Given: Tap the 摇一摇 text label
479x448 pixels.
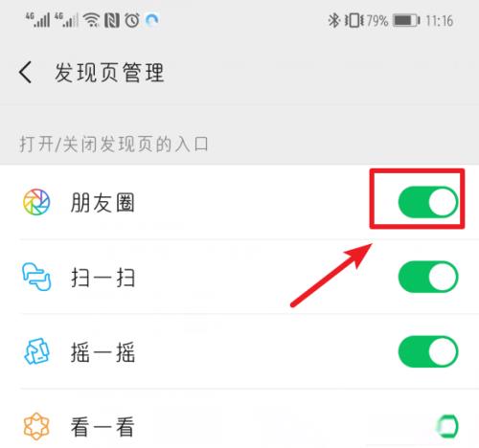Looking at the screenshot, I should point(103,352).
